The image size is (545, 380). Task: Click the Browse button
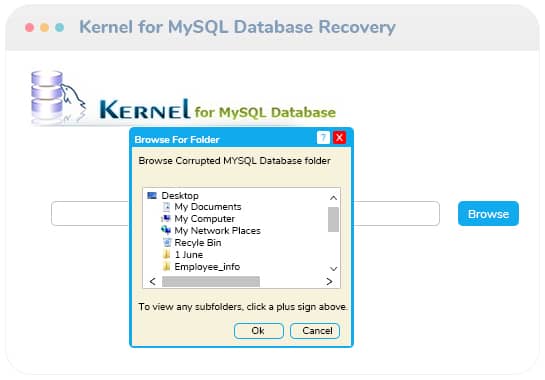tap(488, 213)
